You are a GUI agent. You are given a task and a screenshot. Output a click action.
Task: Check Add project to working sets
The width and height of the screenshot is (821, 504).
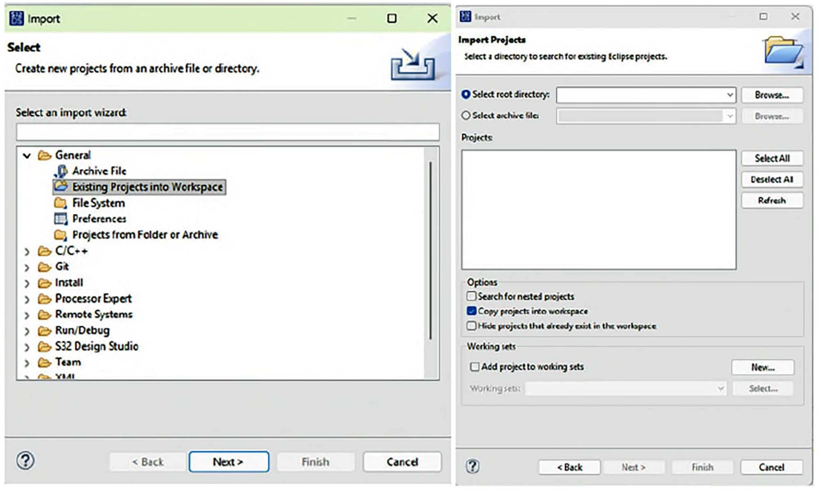[475, 366]
